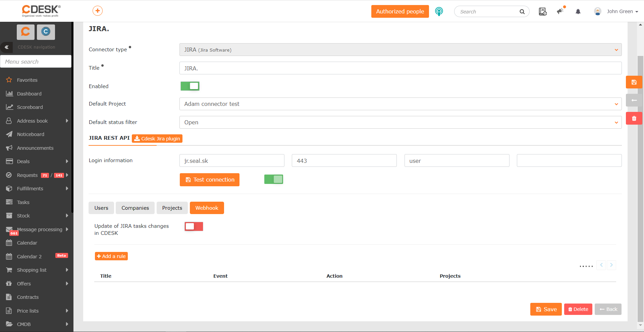The height and width of the screenshot is (332, 644).
Task: Click the Fulfillments box icon
Action: click(9, 189)
